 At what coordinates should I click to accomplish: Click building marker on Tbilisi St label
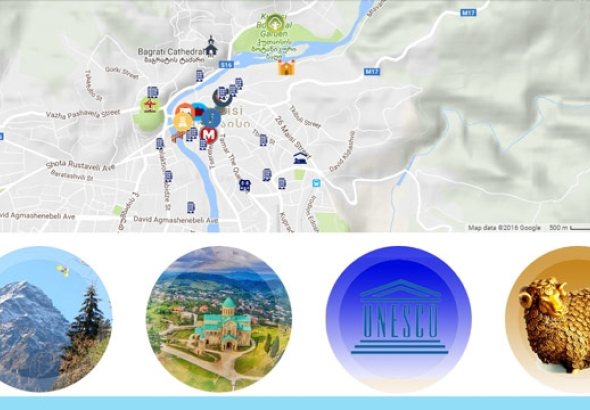point(263,140)
